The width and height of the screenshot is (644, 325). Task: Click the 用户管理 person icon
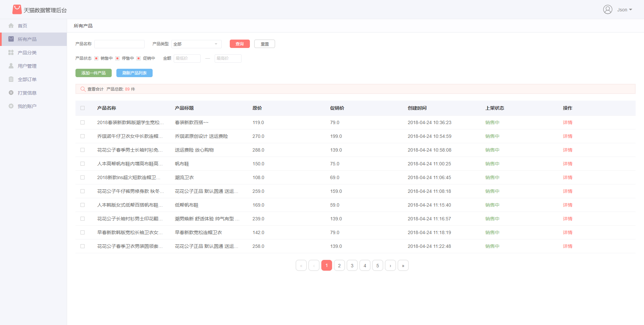11,66
